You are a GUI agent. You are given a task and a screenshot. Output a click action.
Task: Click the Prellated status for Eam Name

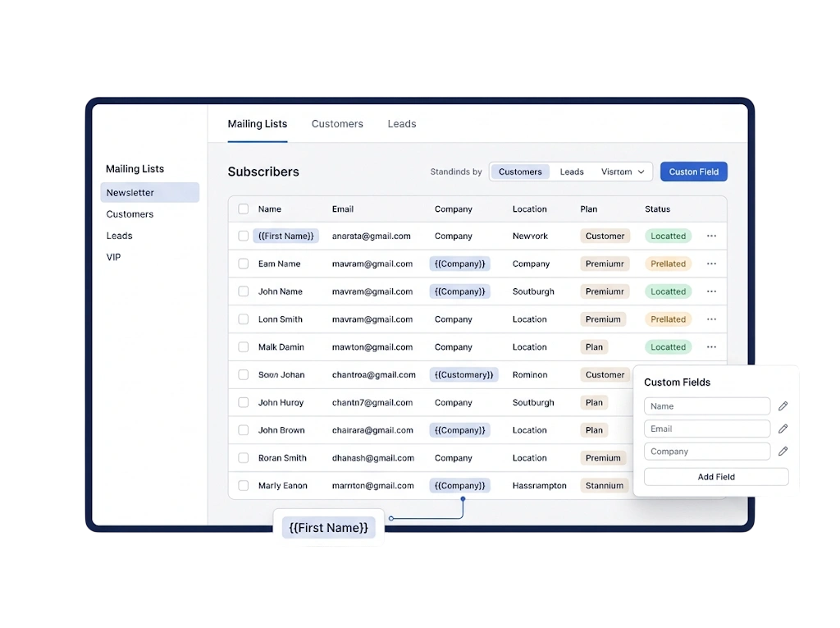point(668,264)
